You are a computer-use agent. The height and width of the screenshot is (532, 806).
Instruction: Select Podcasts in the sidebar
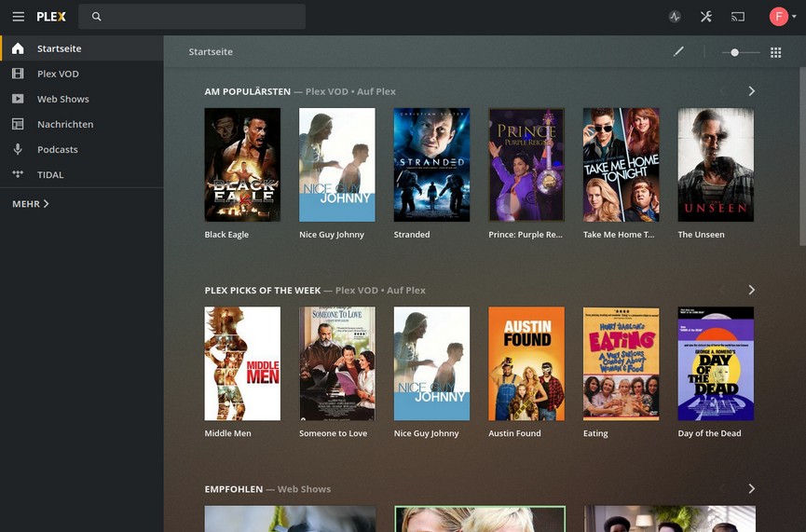coord(82,149)
